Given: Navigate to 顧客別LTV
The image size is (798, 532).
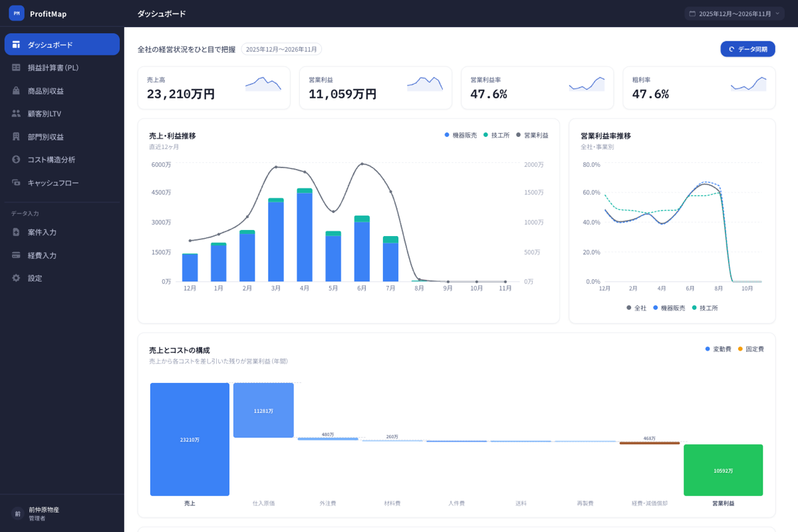Looking at the screenshot, I should (x=62, y=114).
